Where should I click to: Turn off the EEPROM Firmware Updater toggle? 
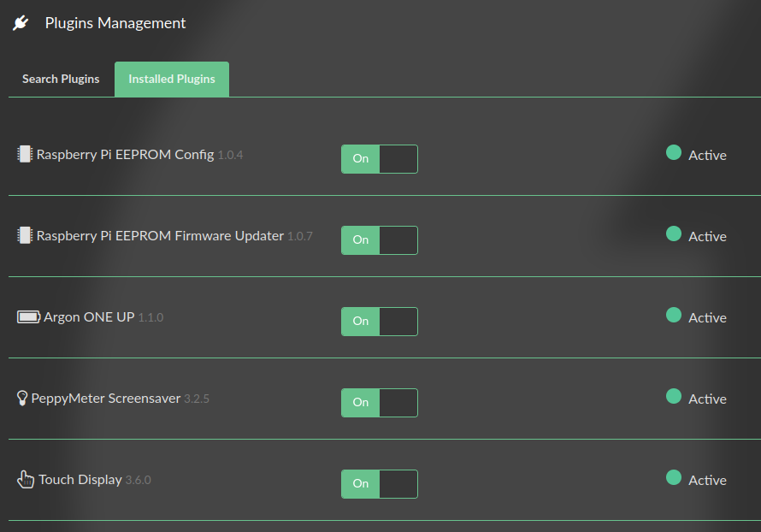click(379, 240)
